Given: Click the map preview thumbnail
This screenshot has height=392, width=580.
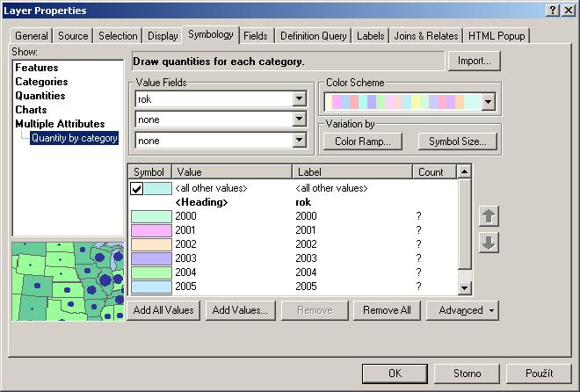Looking at the screenshot, I should (x=68, y=281).
